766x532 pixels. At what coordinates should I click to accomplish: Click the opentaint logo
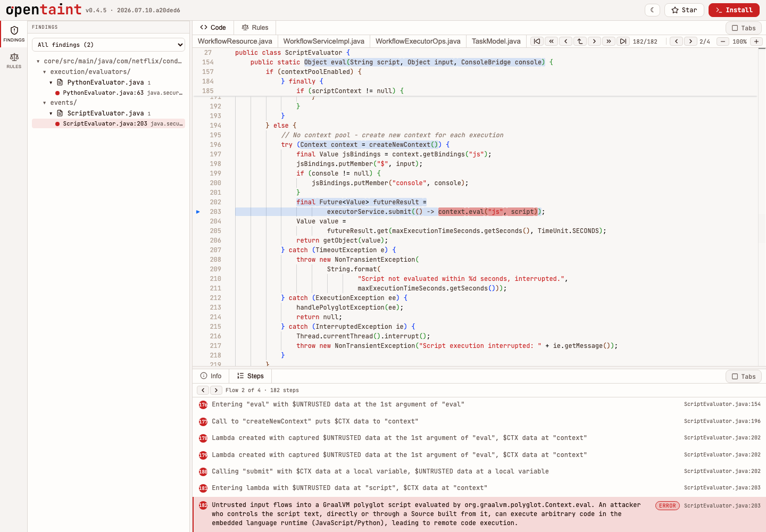tap(44, 10)
